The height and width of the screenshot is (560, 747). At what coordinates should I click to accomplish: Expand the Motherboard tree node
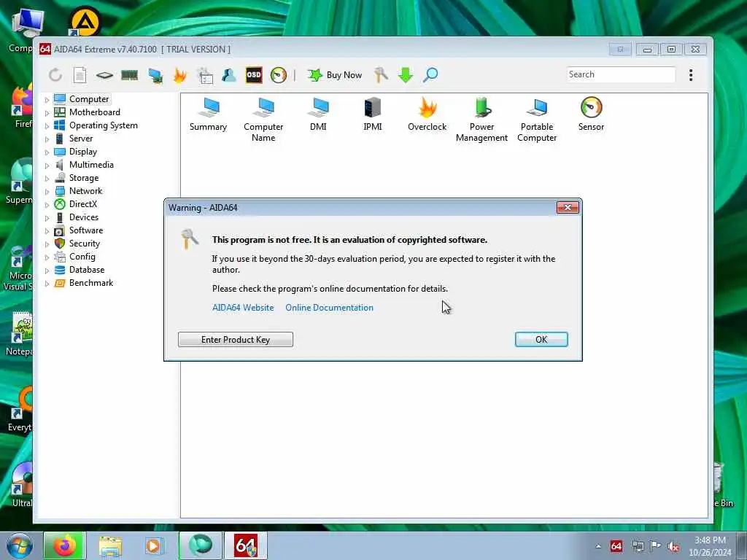pyautogui.click(x=47, y=113)
